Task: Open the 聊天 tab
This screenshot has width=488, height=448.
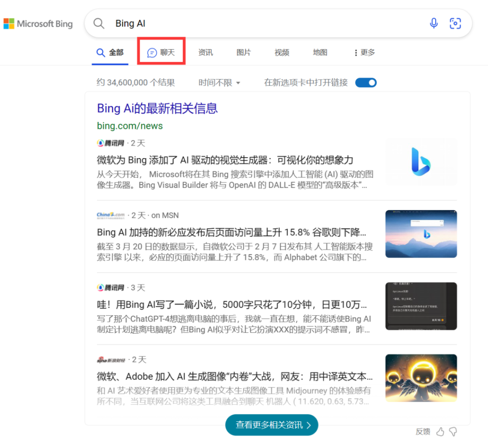Action: (161, 52)
